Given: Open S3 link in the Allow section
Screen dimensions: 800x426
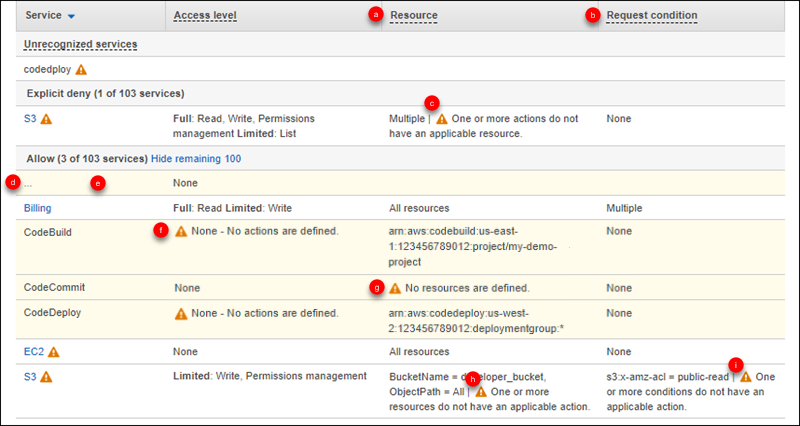Looking at the screenshot, I should 30,377.
